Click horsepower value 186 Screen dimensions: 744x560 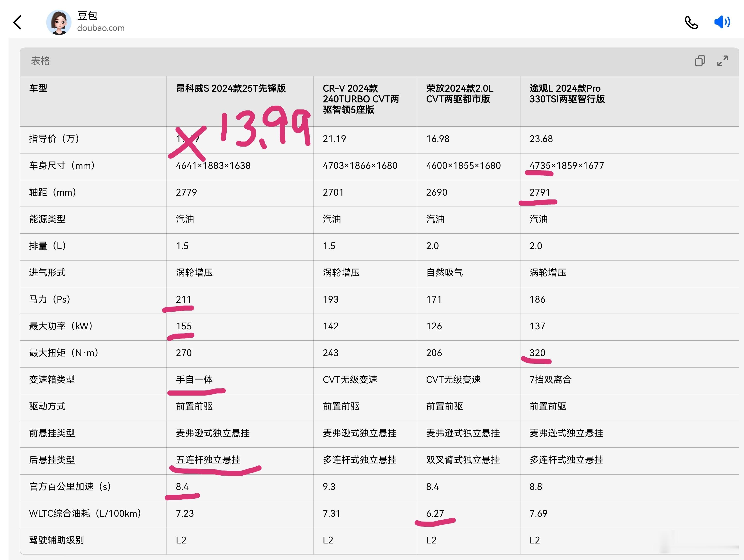[x=537, y=299]
